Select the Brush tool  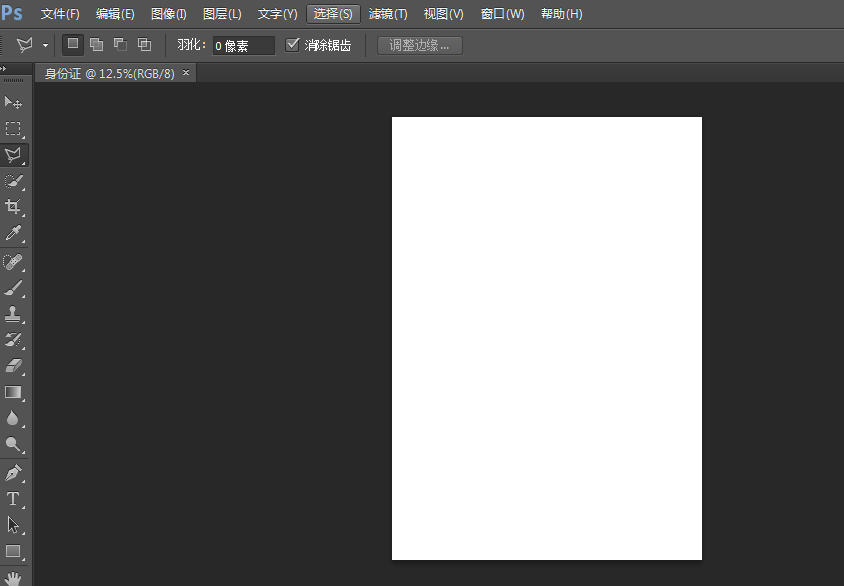click(13, 288)
